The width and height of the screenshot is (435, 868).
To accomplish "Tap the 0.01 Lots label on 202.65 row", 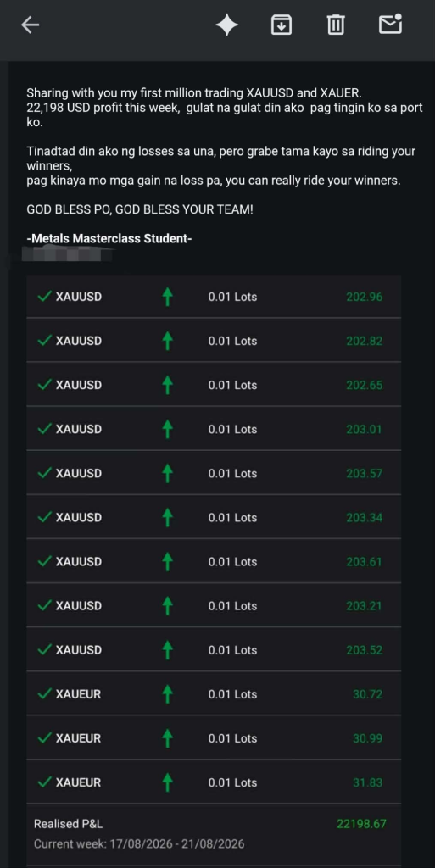I will (x=232, y=385).
